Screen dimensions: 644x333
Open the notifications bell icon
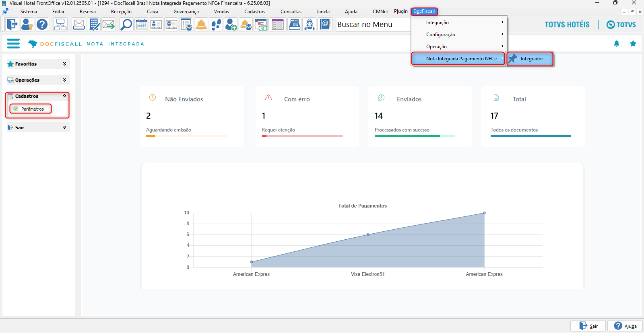[617, 43]
